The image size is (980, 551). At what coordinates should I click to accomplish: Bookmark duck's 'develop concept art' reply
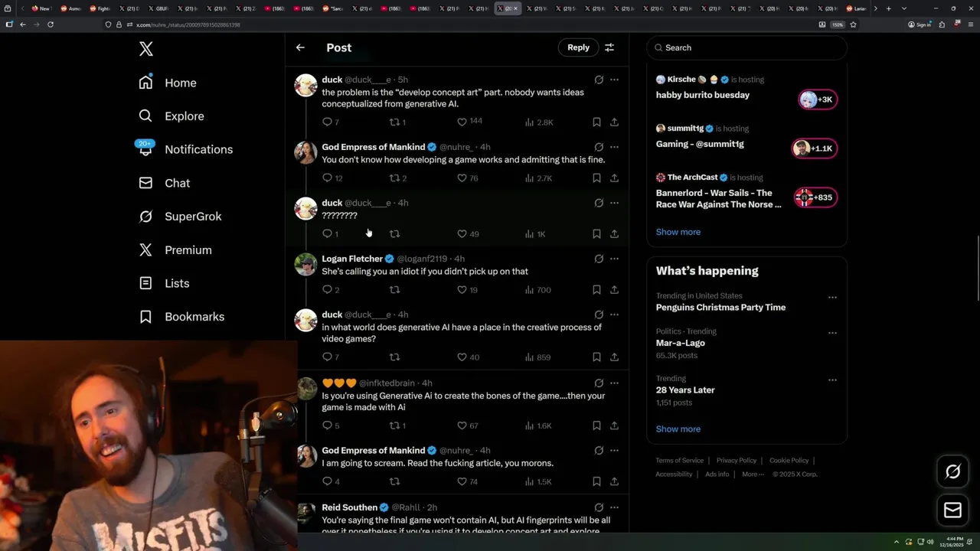(596, 122)
